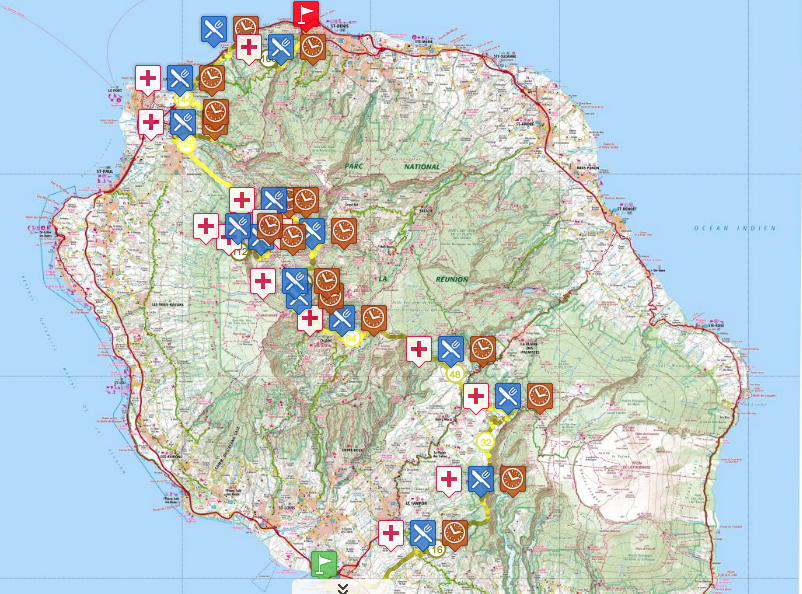
Task: Select first-aid marker above kilometer 32
Action: [476, 396]
